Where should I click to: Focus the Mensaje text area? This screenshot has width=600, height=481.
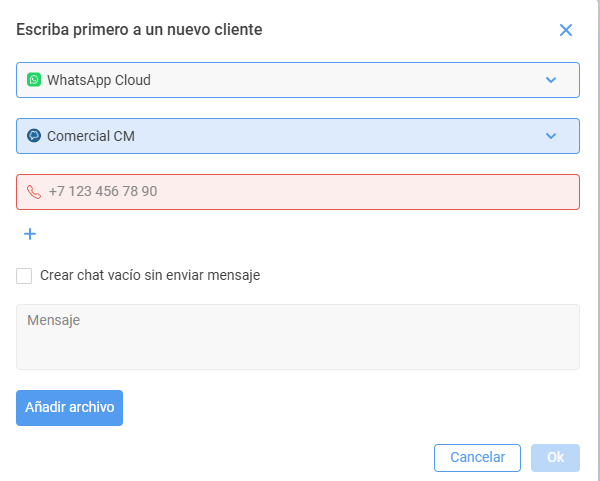tap(298, 337)
